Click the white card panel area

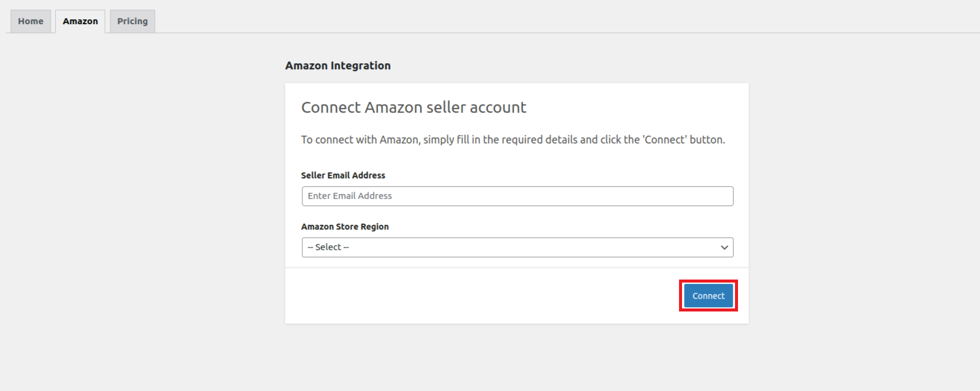click(421, 295)
